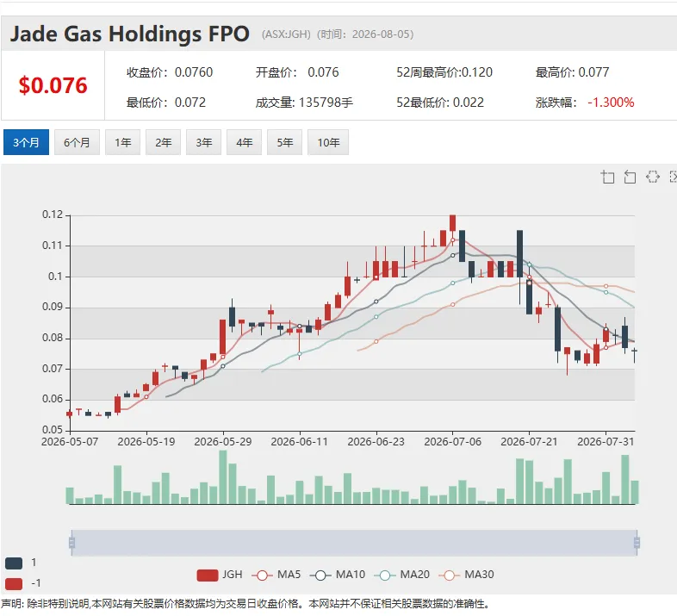
Task: Click the zoom reset (back arrow) icon
Action: pos(630,177)
